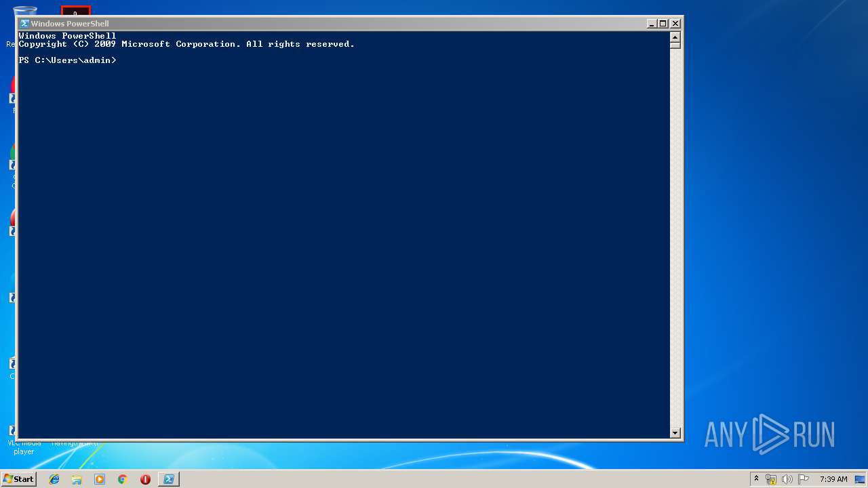Click the Windows PowerShell title bar text
This screenshot has width=868, height=488.
70,23
